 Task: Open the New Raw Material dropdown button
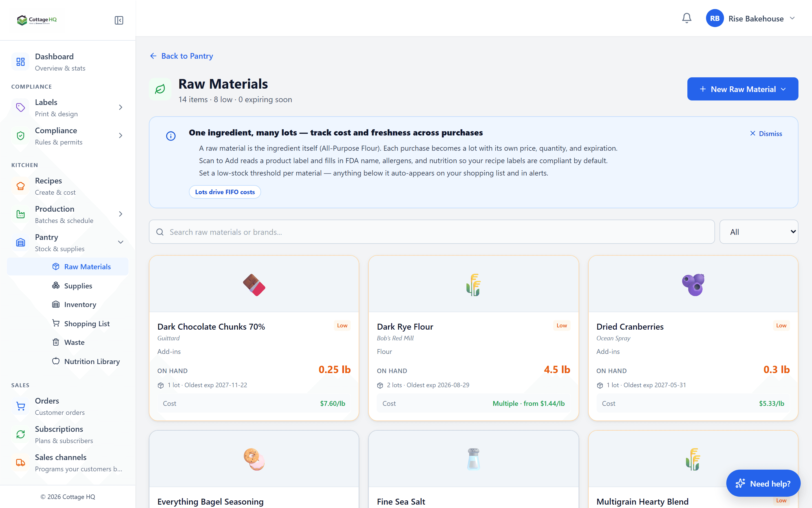(743, 89)
